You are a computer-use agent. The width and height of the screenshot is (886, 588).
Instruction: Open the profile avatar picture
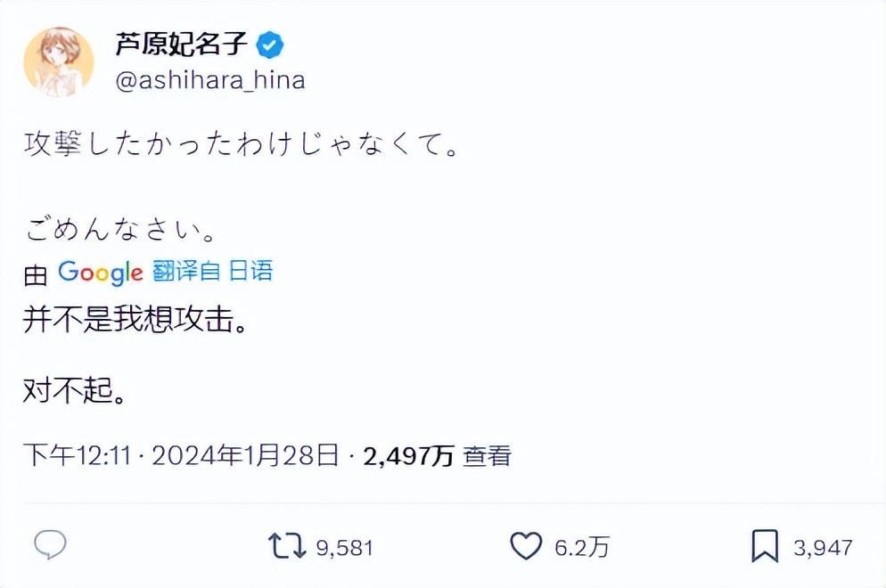tap(59, 61)
